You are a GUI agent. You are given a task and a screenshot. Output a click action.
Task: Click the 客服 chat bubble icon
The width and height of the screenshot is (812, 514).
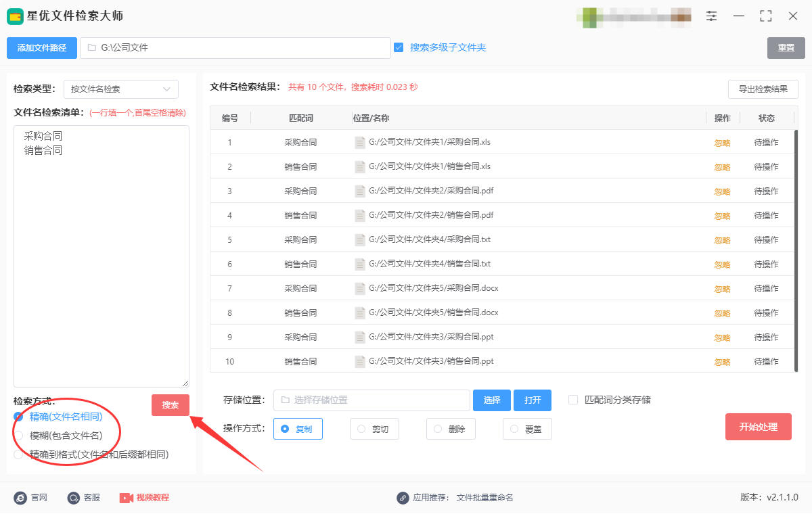click(73, 498)
